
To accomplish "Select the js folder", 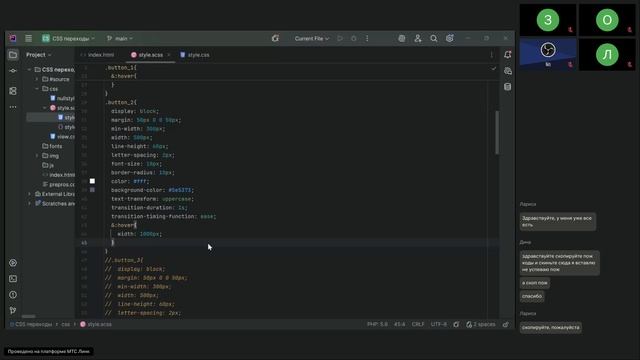I will coord(48,165).
